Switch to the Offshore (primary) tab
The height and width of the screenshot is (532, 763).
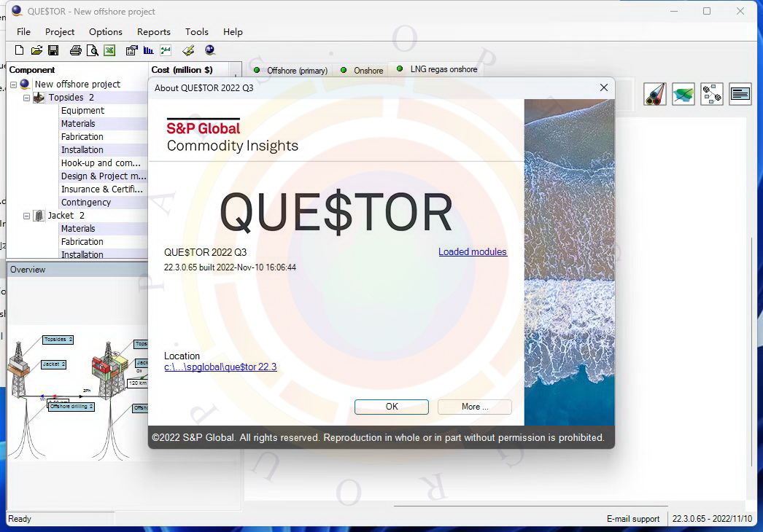[291, 71]
